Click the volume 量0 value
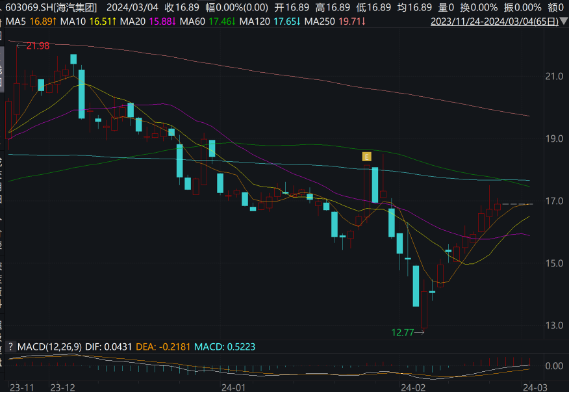The height and width of the screenshot is (393, 570). (446, 7)
